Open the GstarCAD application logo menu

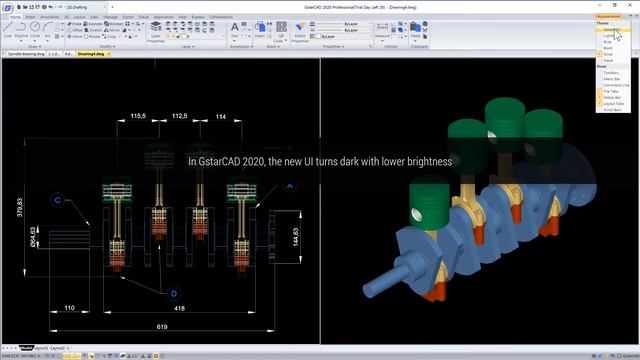point(8,8)
